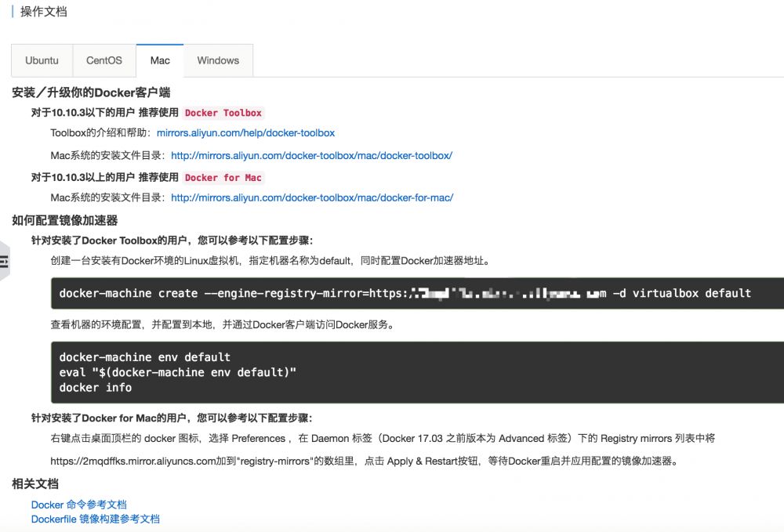Screen dimensions: 784x532
Task: Switch to the CentOS tab
Action: coord(104,60)
